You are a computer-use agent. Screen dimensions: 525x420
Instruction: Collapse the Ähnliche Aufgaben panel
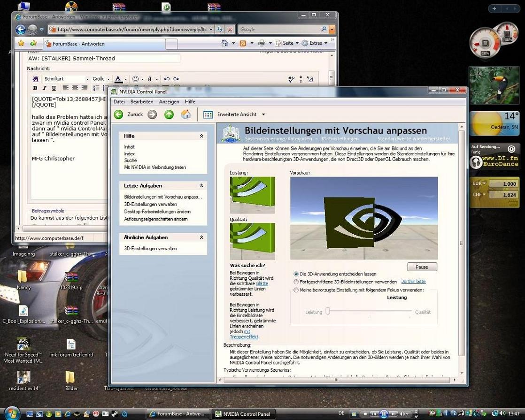coord(201,237)
